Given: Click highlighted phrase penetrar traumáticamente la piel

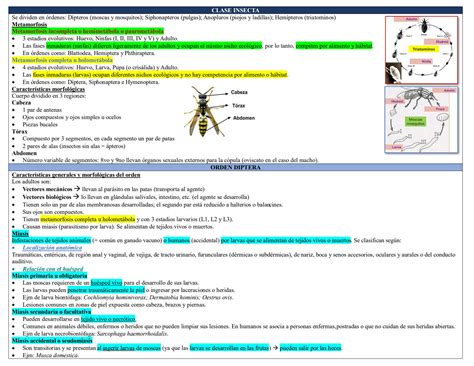Looking at the screenshot, I should click(106, 290).
